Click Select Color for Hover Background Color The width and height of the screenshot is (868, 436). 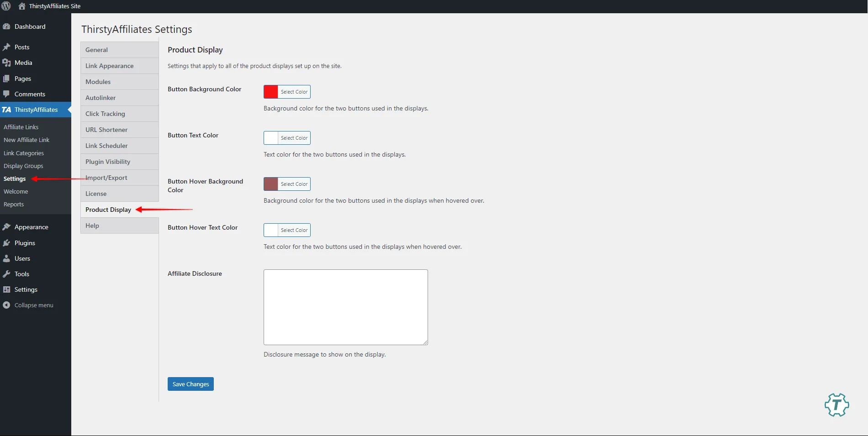294,184
